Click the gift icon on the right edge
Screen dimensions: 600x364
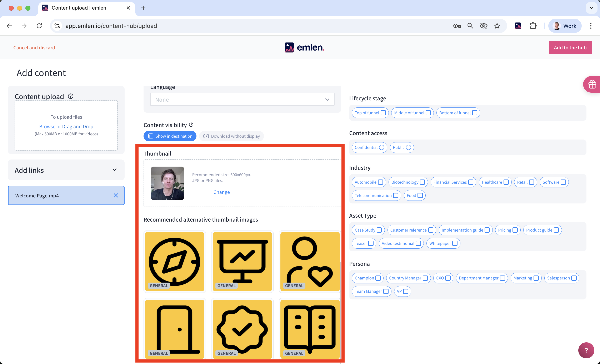(x=592, y=84)
